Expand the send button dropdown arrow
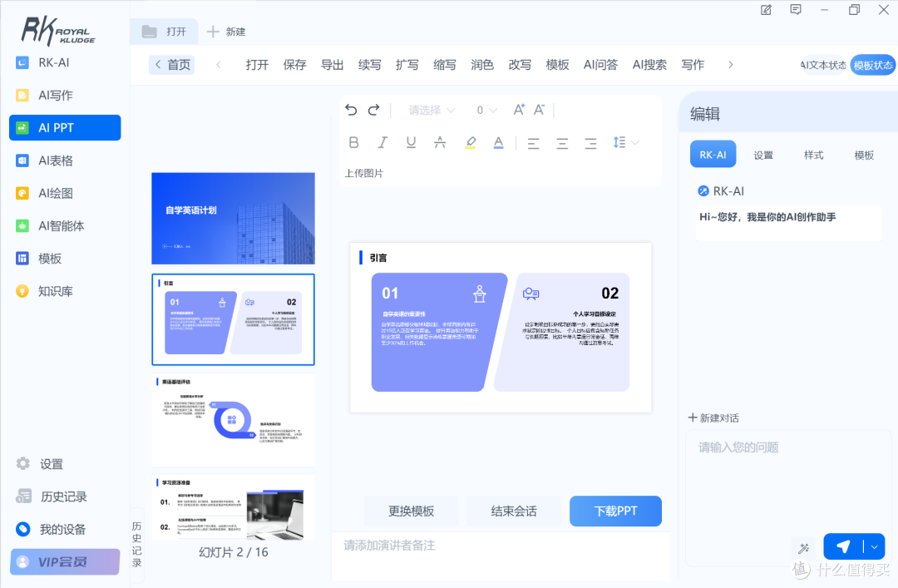 click(x=875, y=546)
